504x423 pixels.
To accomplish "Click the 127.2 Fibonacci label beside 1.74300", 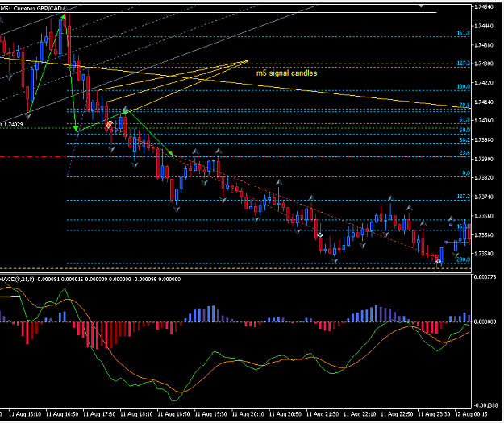I will pyautogui.click(x=463, y=64).
